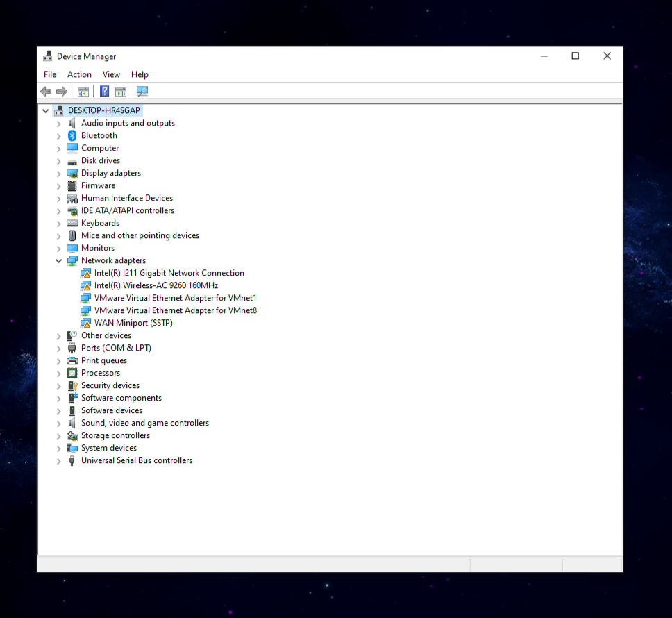Minimize the Device Manager window
Screen dimensions: 672x618
[544, 56]
